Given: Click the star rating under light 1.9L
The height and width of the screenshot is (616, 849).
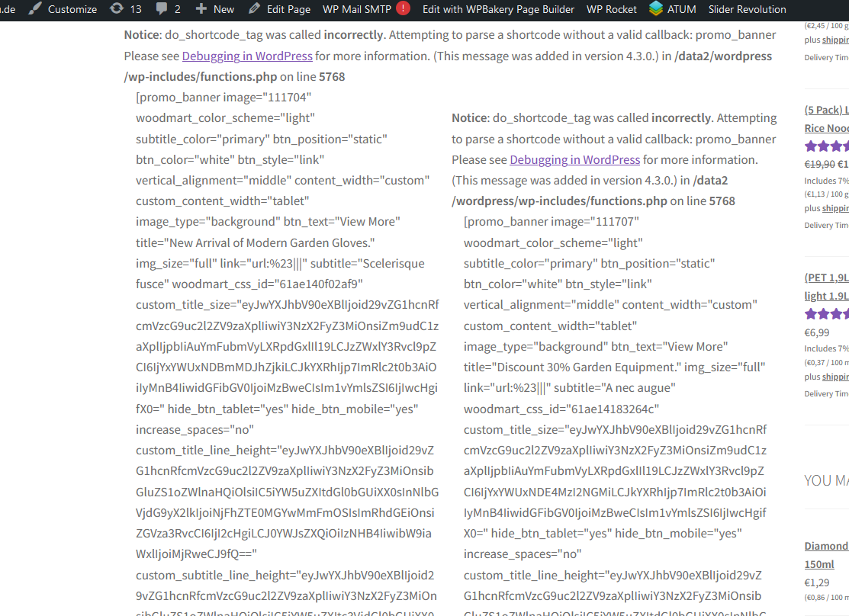Looking at the screenshot, I should tap(826, 314).
